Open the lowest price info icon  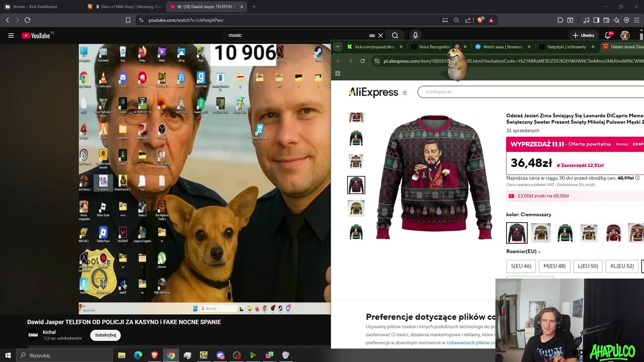coord(637,178)
